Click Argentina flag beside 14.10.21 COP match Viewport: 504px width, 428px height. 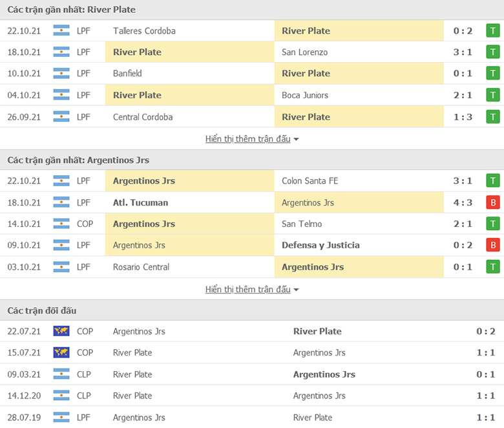click(x=61, y=224)
